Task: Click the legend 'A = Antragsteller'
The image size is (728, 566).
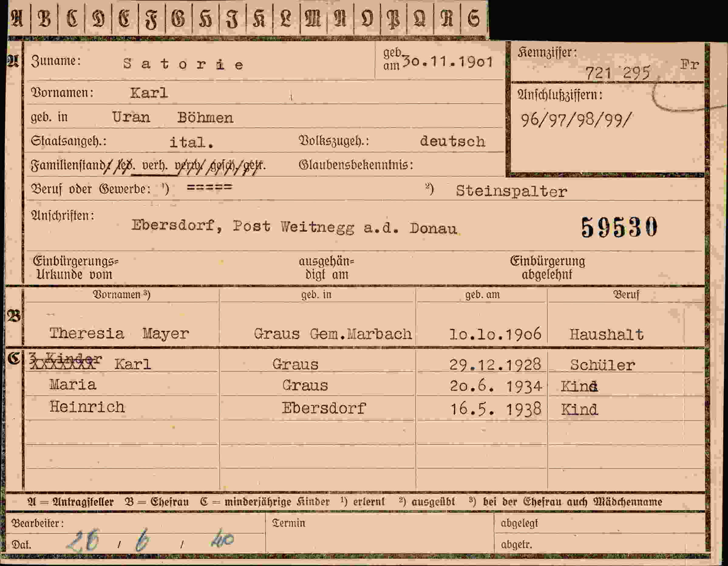Action: pyautogui.click(x=70, y=502)
